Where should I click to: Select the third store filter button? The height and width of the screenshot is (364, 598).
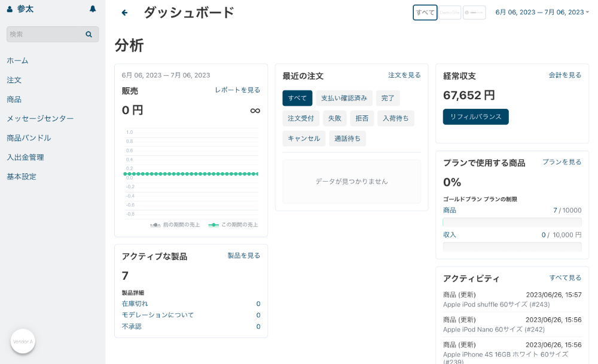(x=474, y=13)
